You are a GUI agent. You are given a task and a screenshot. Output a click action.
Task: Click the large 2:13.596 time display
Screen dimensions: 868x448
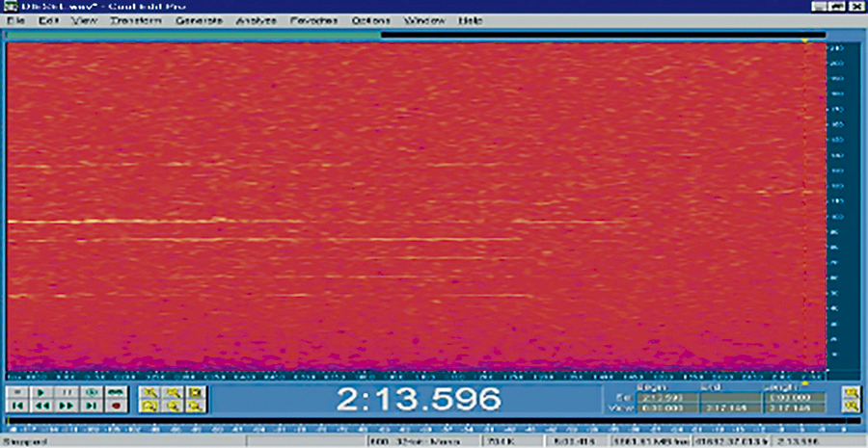coord(419,398)
